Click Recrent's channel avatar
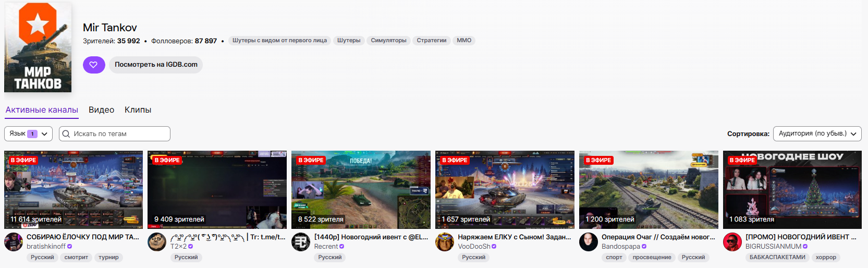 point(301,242)
